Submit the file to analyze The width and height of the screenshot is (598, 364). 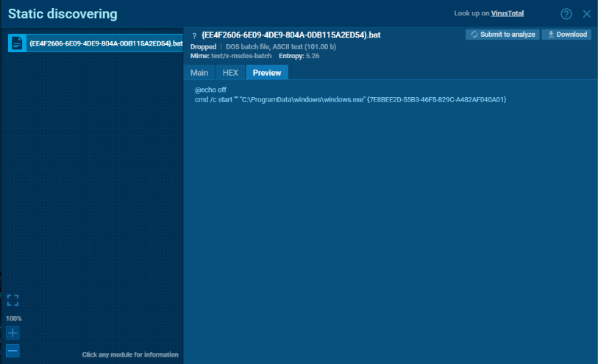pyautogui.click(x=502, y=35)
